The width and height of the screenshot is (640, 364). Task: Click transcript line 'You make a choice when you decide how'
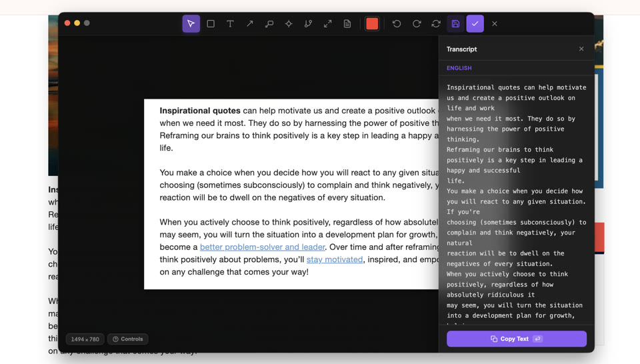515,191
